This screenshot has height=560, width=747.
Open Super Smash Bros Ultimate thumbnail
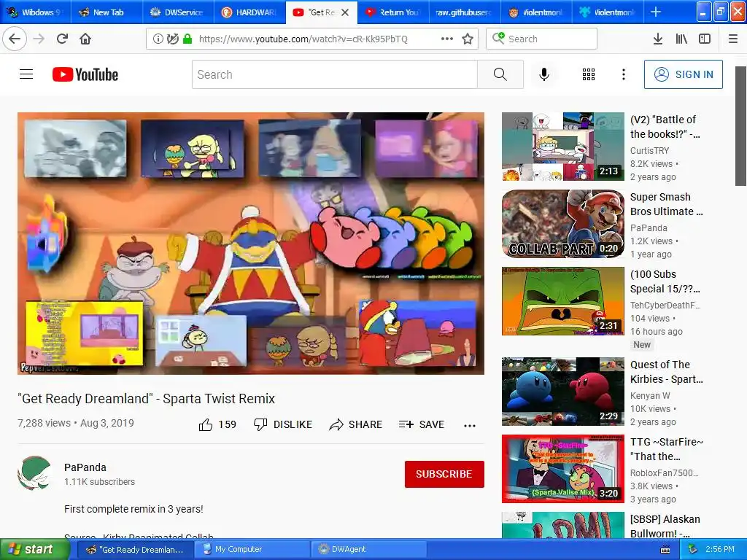562,224
